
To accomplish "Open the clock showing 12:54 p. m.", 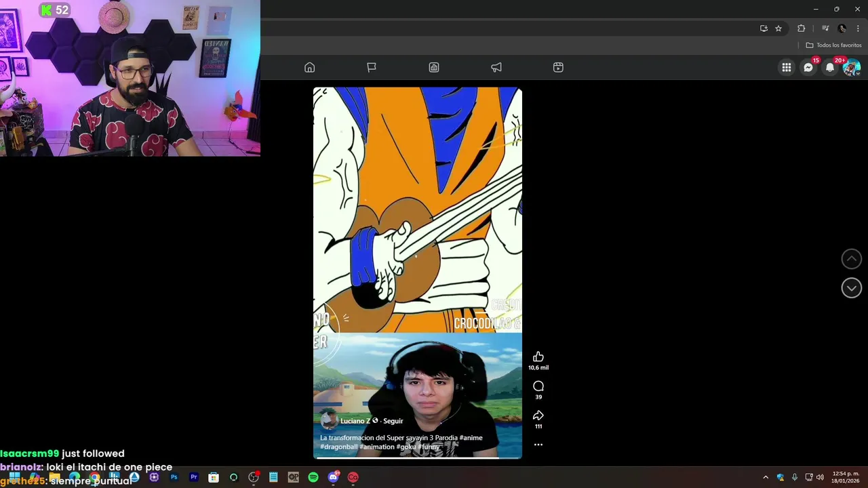I will coord(846,477).
